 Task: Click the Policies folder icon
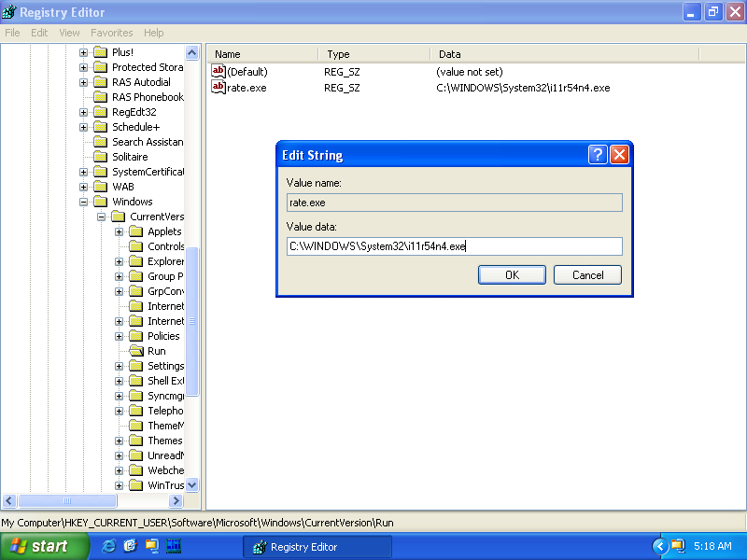tap(136, 336)
